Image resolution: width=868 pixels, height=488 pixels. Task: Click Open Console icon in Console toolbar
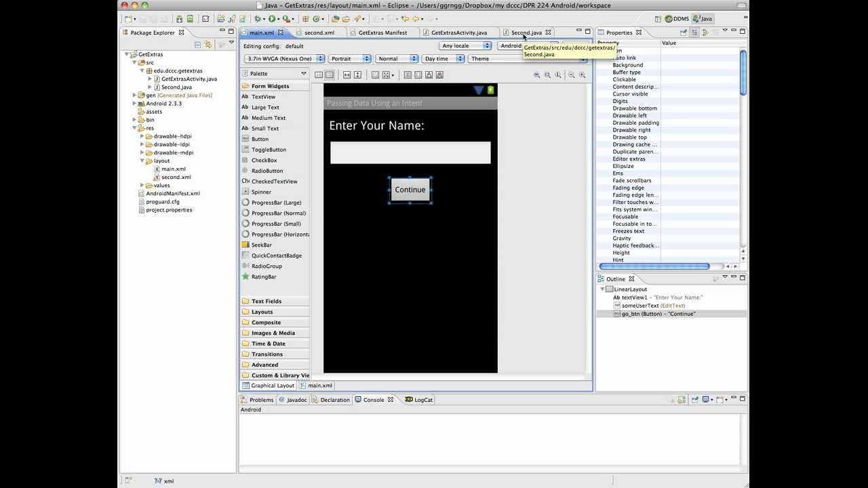click(720, 400)
